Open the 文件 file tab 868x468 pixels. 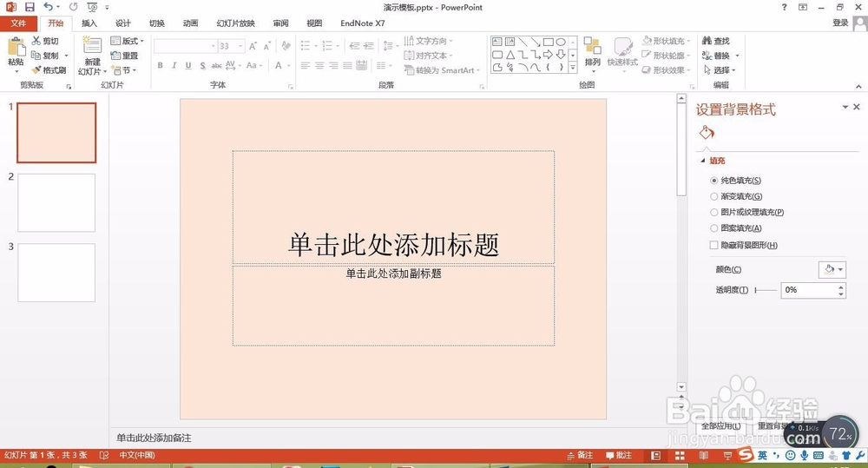pos(18,23)
